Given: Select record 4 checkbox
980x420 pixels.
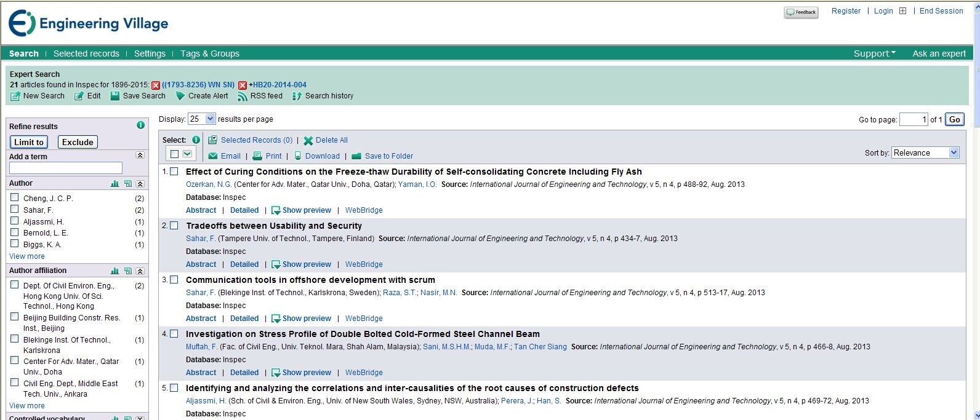Looking at the screenshot, I should 174,334.
